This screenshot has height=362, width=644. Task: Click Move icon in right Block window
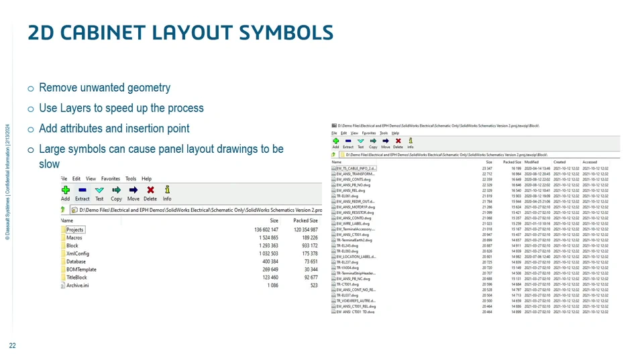point(385,141)
